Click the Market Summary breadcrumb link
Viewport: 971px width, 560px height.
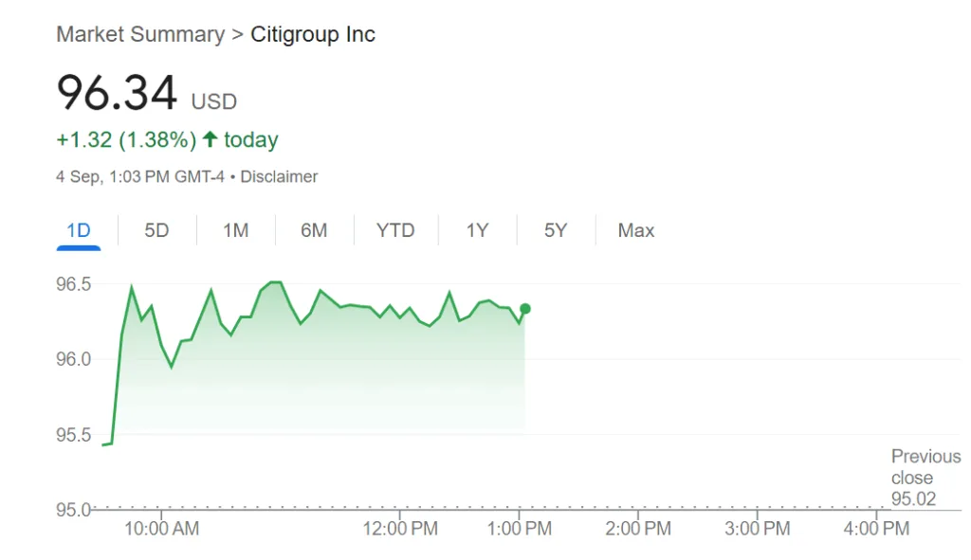(x=139, y=35)
